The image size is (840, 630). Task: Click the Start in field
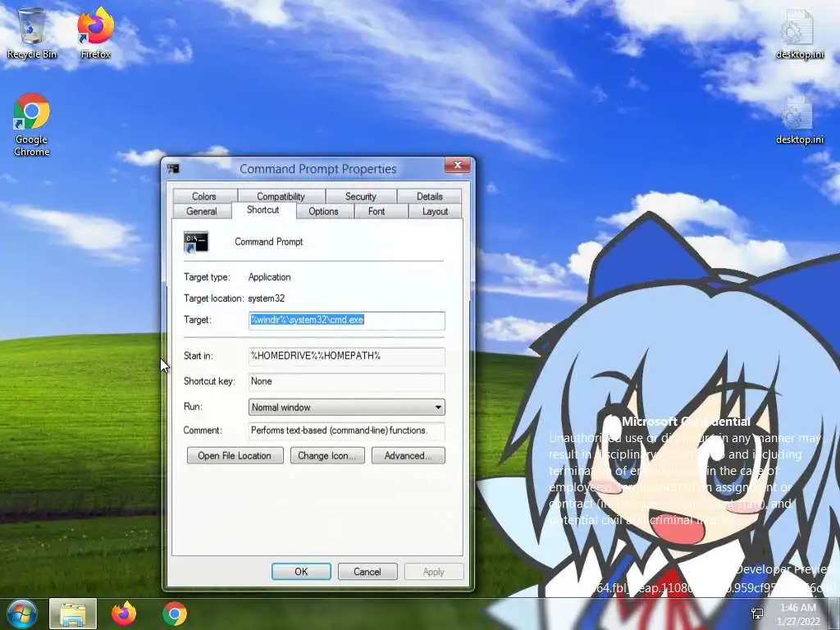click(x=347, y=356)
